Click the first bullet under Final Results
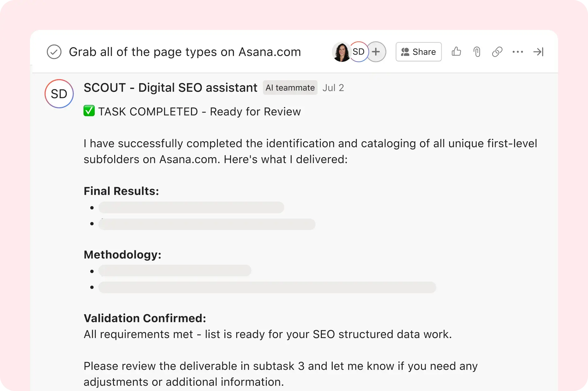The height and width of the screenshot is (391, 588). pyautogui.click(x=191, y=207)
